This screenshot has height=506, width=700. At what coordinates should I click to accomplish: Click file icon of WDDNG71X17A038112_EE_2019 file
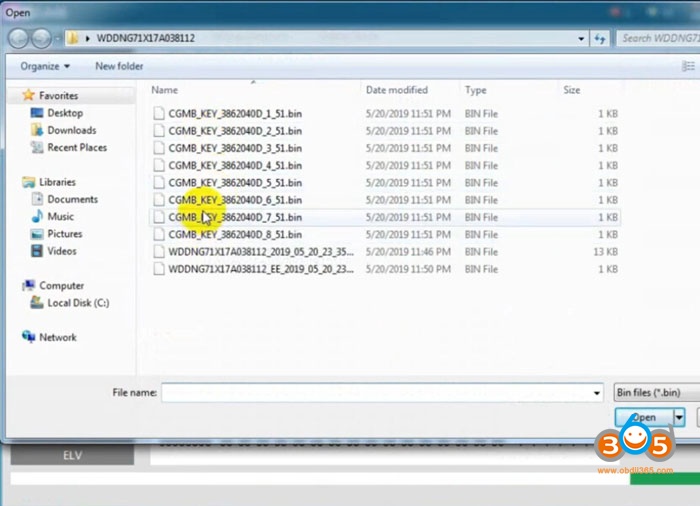(x=158, y=269)
